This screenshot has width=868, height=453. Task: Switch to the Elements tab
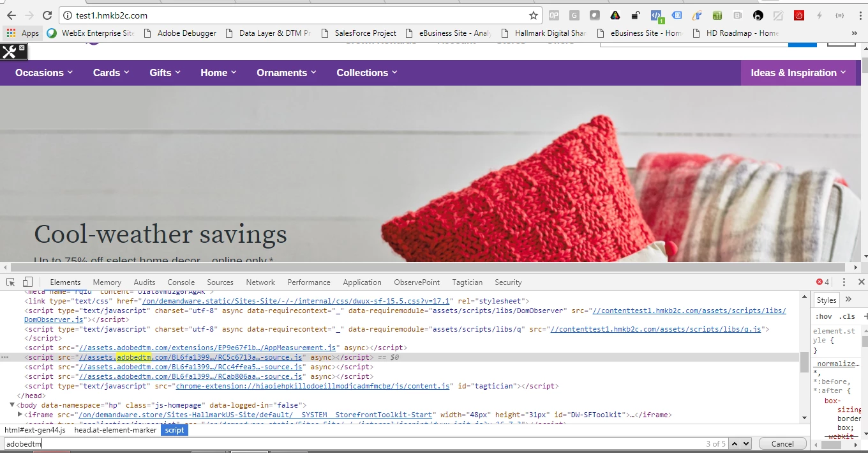click(x=65, y=282)
